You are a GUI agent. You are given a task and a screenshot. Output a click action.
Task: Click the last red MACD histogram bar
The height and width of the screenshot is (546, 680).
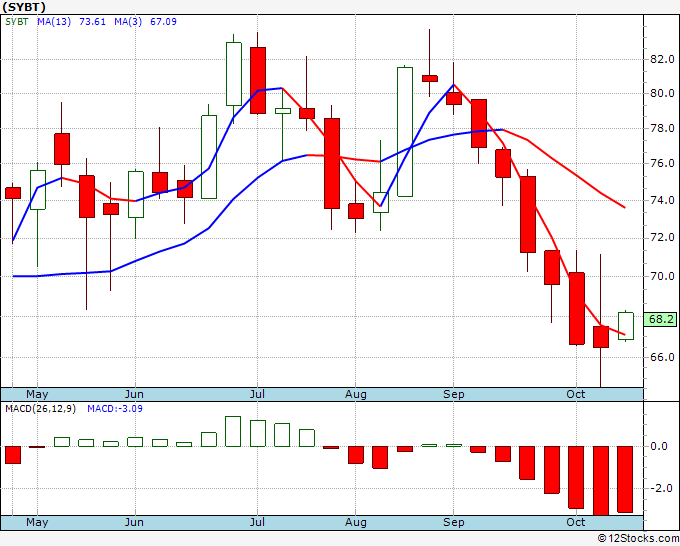(625, 479)
